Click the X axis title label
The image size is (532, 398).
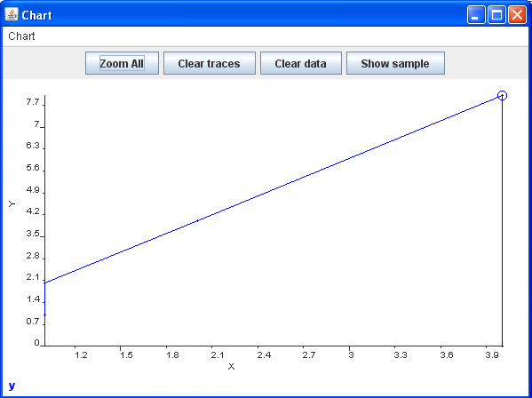pos(231,366)
